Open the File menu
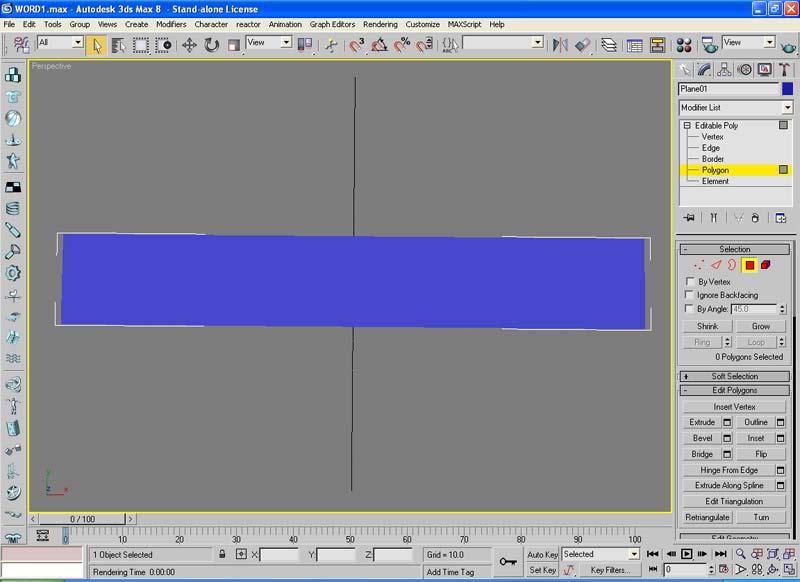 [9, 24]
